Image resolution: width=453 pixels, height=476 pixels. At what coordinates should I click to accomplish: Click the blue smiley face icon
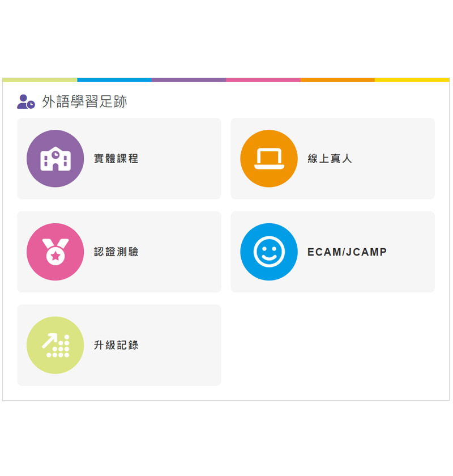click(268, 252)
